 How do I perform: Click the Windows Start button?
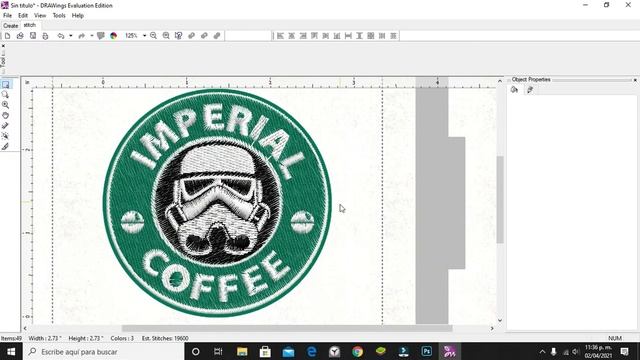click(11, 351)
